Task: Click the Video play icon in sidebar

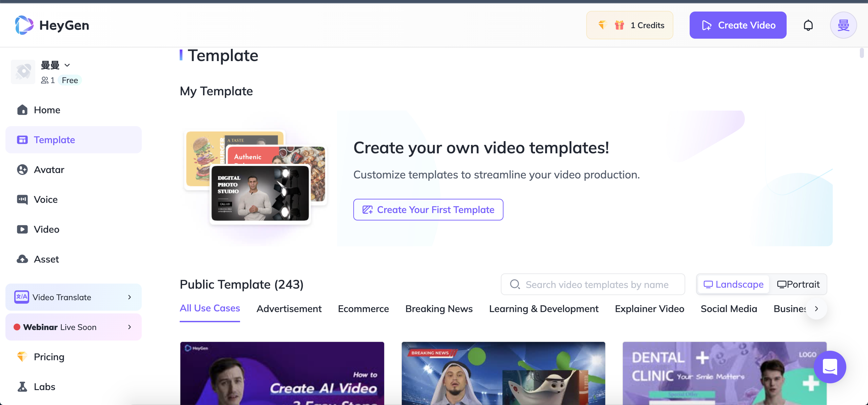Action: click(22, 229)
